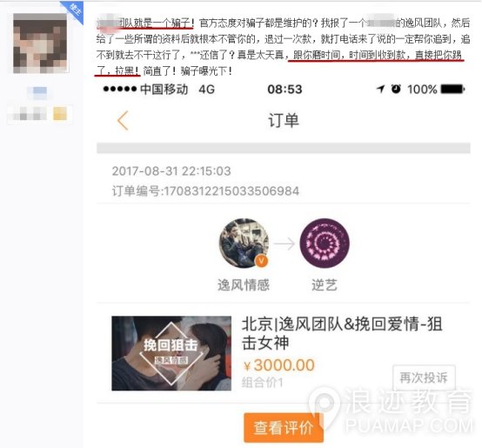Viewport: 482px width, 448px height.
Task: Open 逸风情感 round profile avatar
Action: (x=244, y=243)
